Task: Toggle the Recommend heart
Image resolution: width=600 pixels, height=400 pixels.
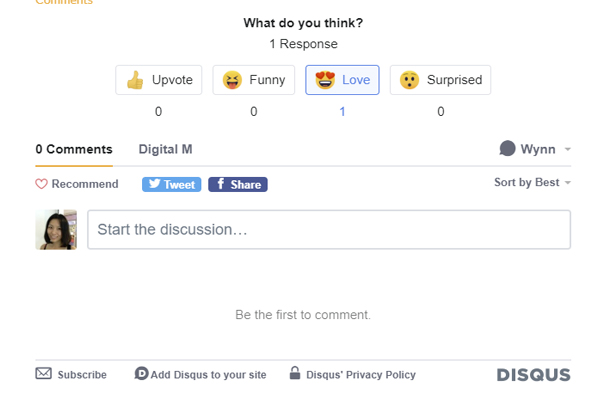Action: (x=42, y=184)
